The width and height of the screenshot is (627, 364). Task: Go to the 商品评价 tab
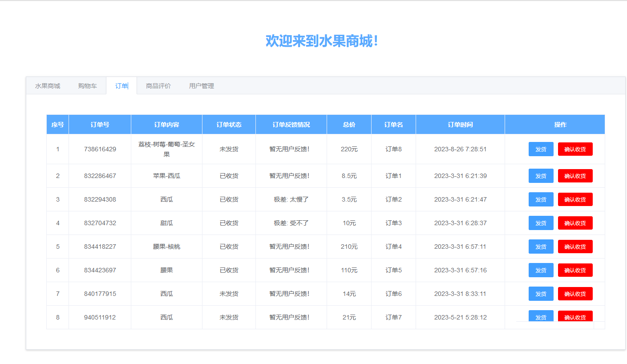point(158,86)
